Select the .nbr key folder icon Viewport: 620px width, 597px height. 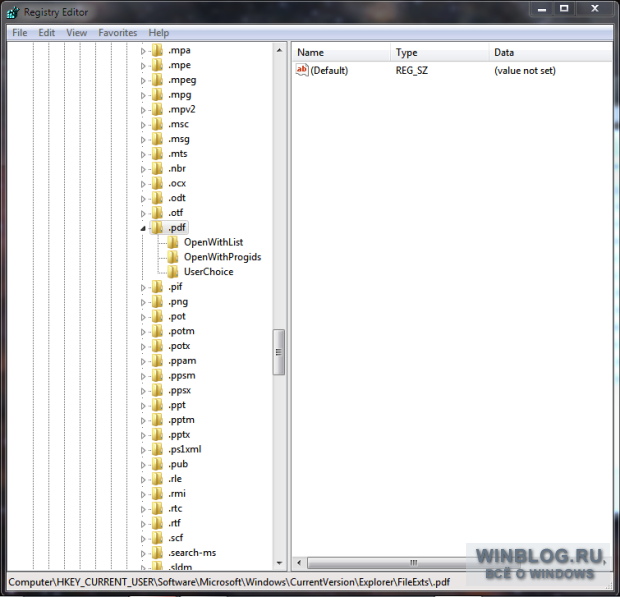tap(157, 168)
